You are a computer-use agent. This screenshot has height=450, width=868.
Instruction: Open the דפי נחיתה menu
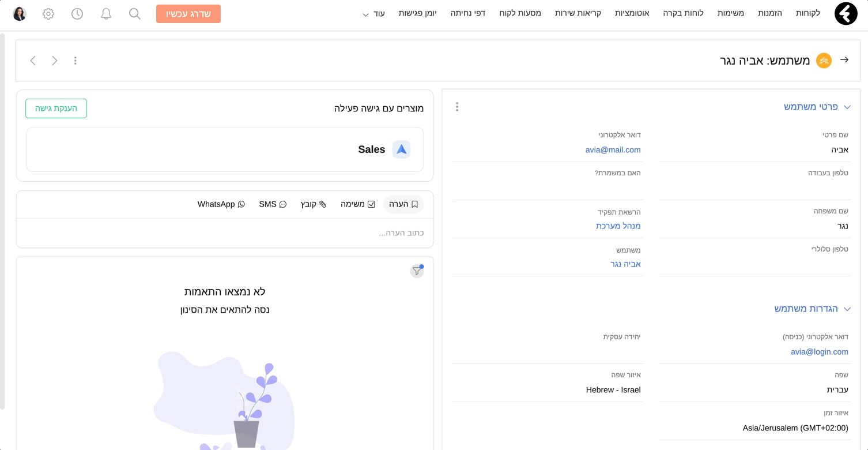tap(468, 13)
